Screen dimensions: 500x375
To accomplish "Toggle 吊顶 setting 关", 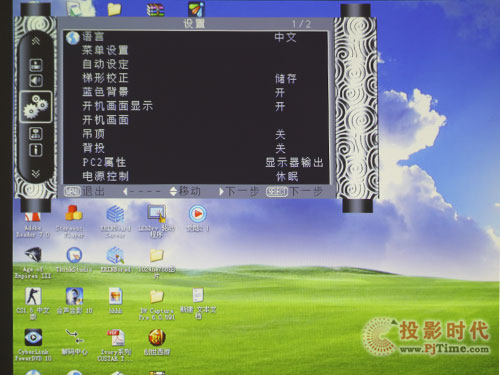I will click(280, 134).
